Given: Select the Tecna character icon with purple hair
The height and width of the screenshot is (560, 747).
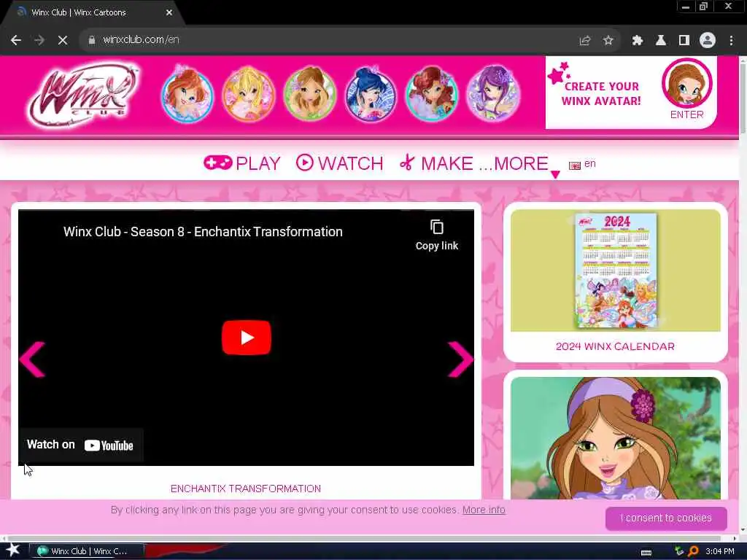Looking at the screenshot, I should [x=493, y=94].
